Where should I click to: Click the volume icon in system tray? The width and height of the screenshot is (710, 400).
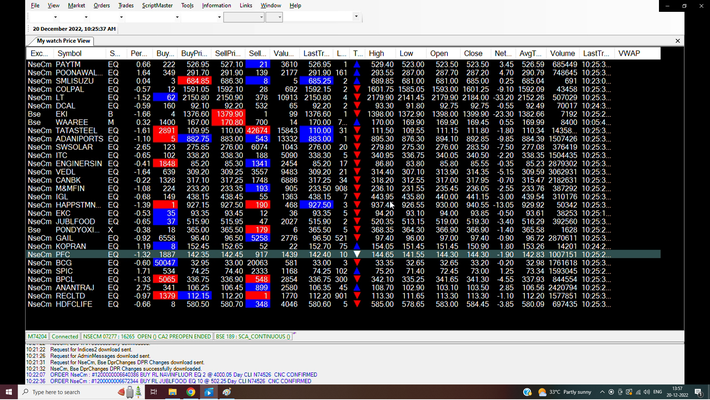pyautogui.click(x=647, y=392)
